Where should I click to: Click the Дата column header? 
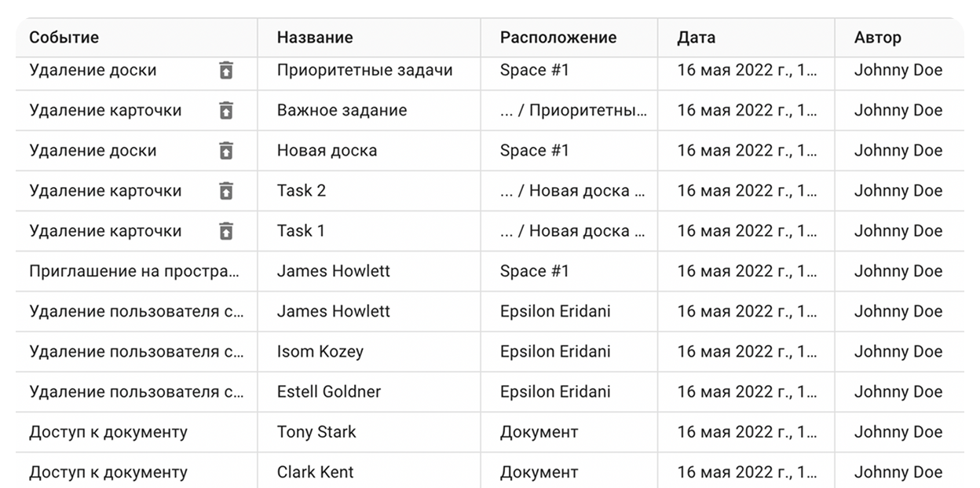(x=697, y=37)
